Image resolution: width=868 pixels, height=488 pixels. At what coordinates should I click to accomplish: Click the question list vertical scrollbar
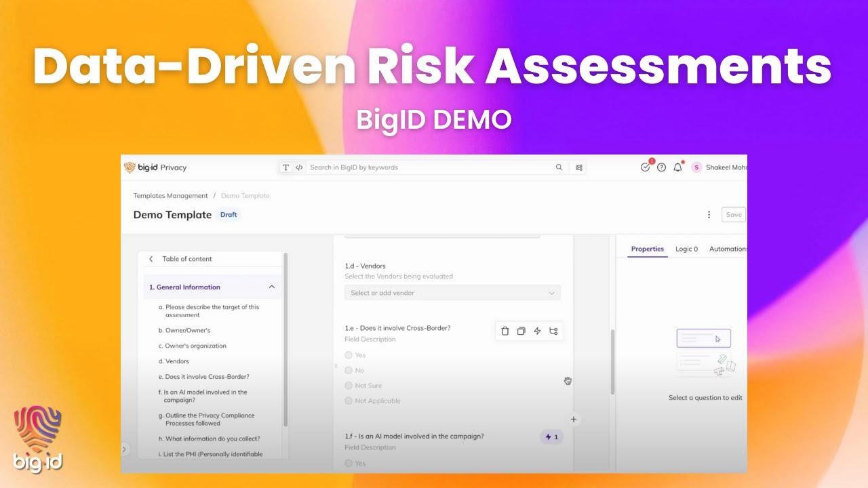click(612, 362)
